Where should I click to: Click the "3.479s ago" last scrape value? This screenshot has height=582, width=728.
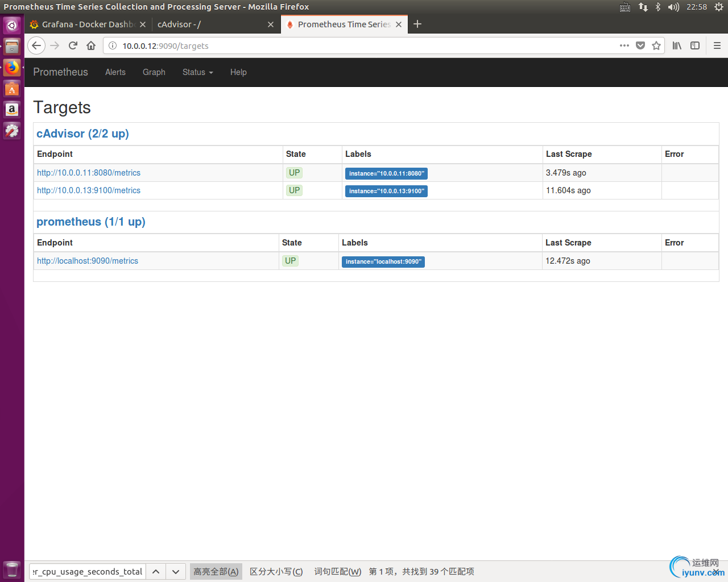click(x=566, y=173)
